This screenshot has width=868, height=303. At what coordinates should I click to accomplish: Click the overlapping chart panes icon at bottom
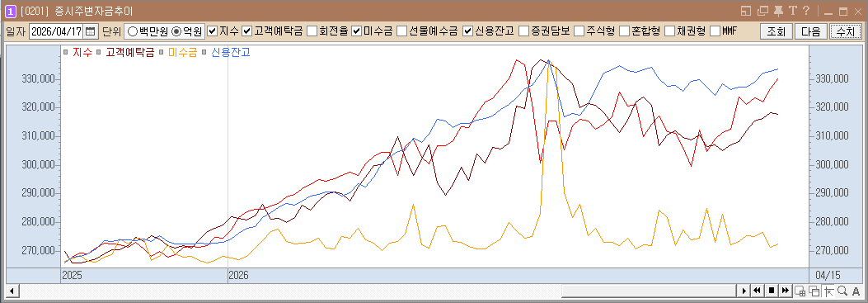click(x=814, y=291)
